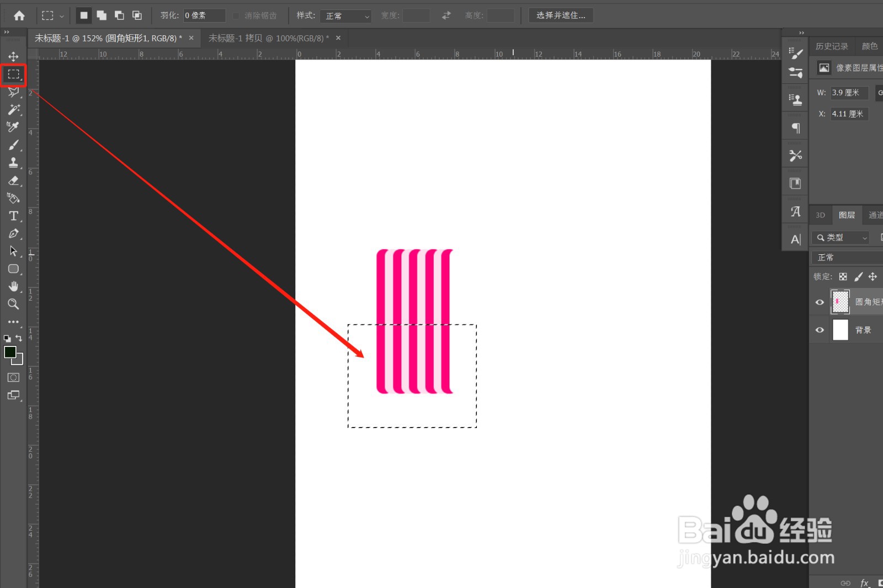Switch to 未标题-1 拷贝 document tab
Screen dimensions: 883x588
pyautogui.click(x=268, y=38)
